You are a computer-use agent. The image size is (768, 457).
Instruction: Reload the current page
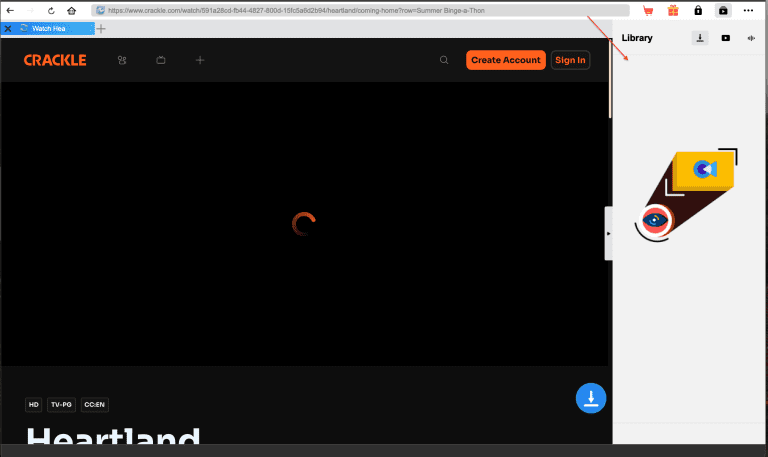click(51, 10)
